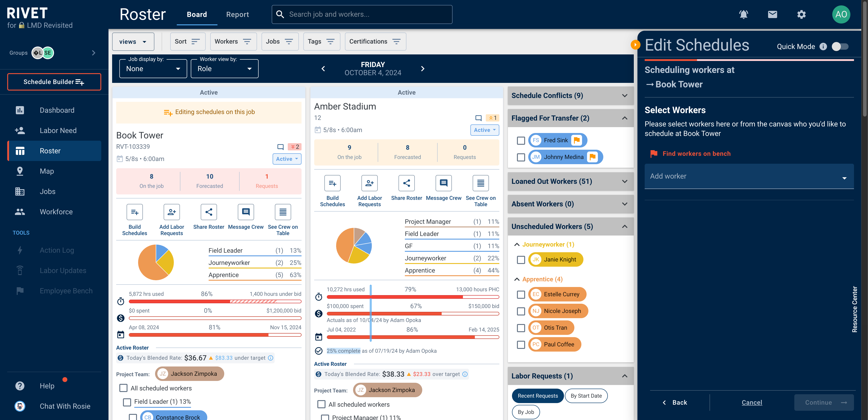Check the Estelle Currey checkbox
The height and width of the screenshot is (420, 868).
[521, 294]
